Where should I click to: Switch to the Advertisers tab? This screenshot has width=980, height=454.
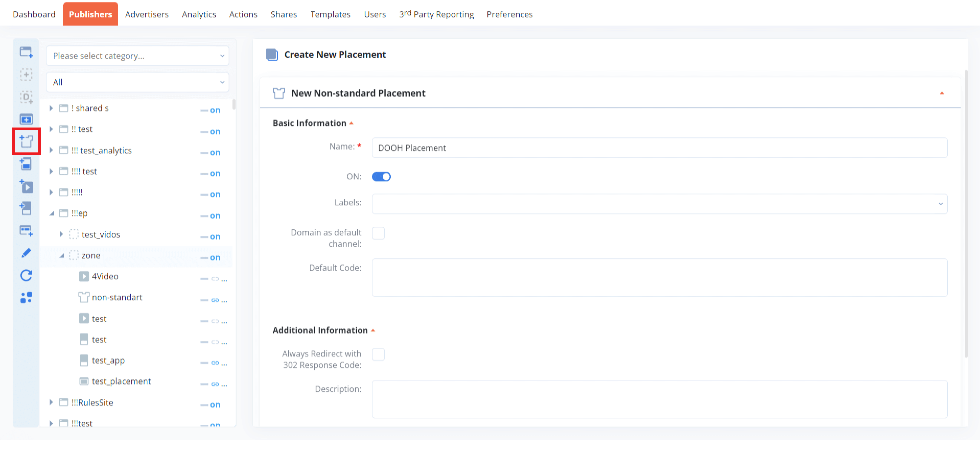coord(146,14)
